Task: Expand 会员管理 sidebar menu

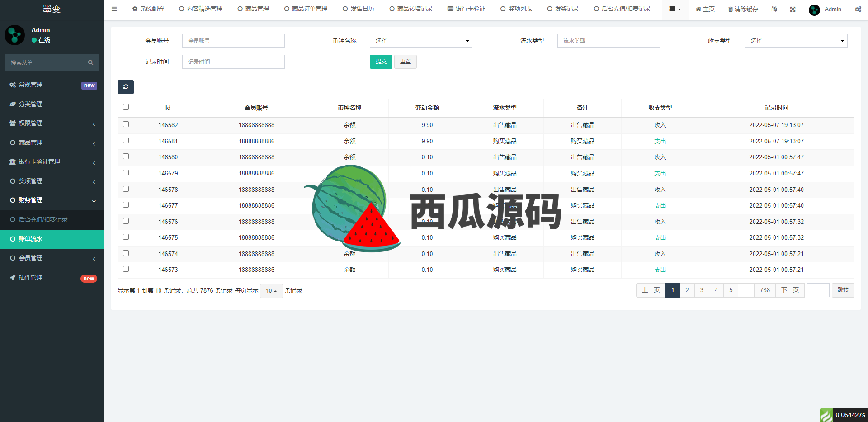Action: point(52,258)
